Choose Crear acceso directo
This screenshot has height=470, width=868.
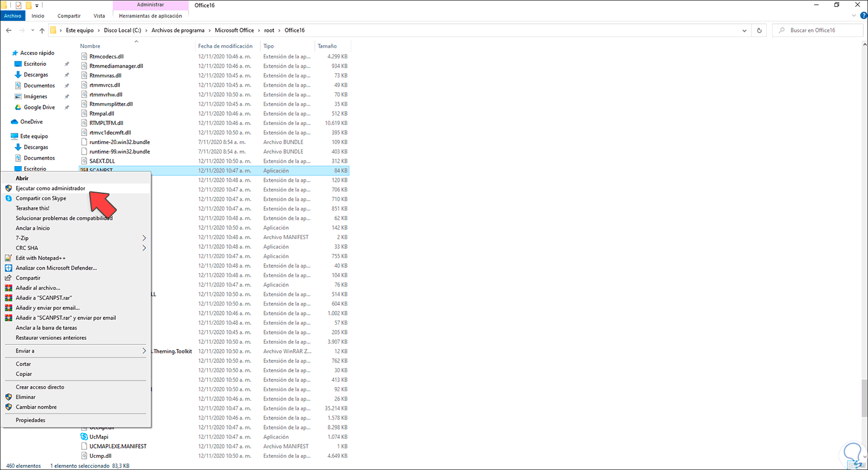coord(40,387)
